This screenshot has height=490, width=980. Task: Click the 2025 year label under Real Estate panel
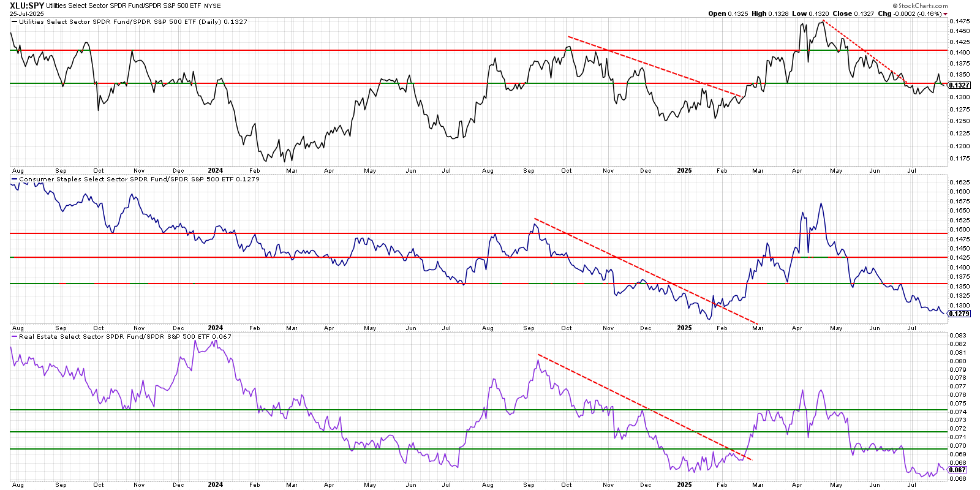[x=684, y=484]
